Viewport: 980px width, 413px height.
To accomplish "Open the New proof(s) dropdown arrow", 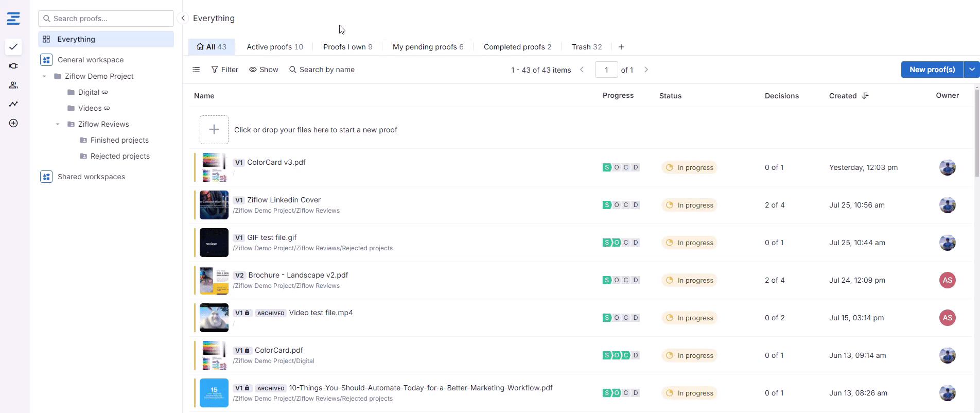I will click(x=971, y=70).
